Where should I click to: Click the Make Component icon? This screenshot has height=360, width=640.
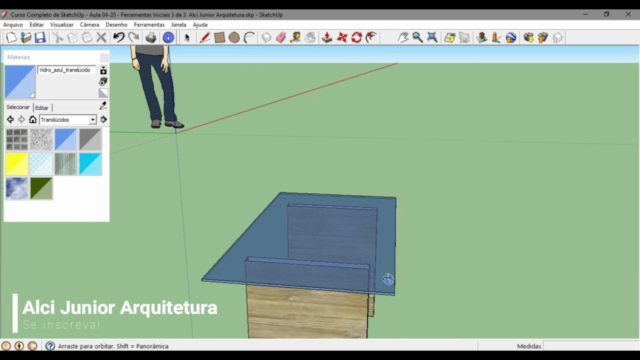266,38
